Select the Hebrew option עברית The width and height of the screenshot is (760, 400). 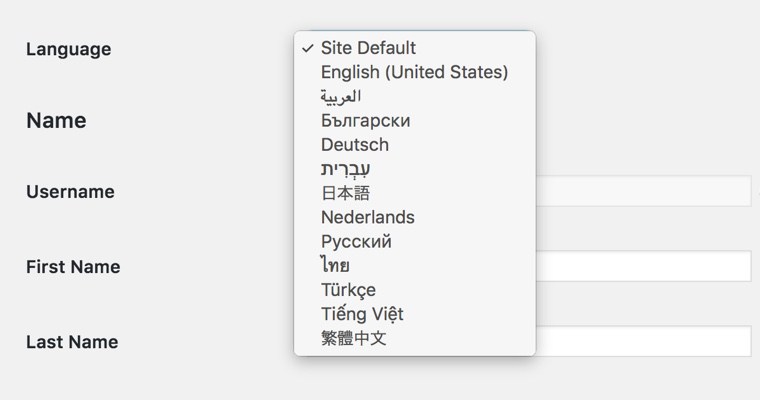346,169
